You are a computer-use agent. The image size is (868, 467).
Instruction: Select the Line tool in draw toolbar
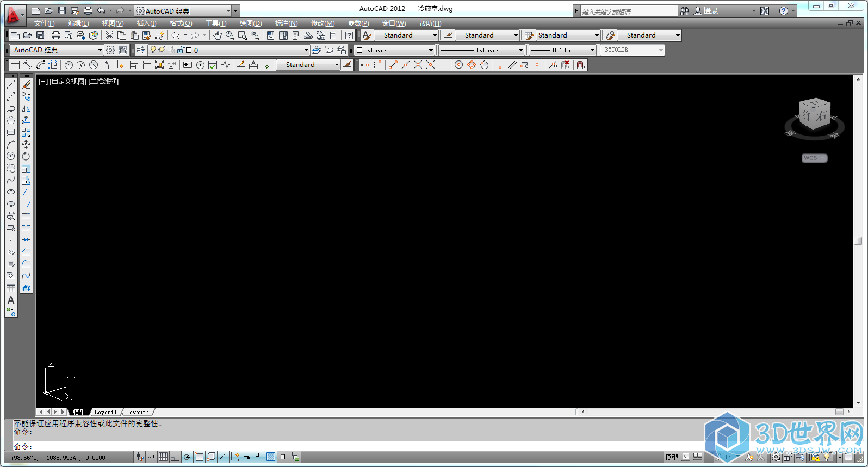11,84
